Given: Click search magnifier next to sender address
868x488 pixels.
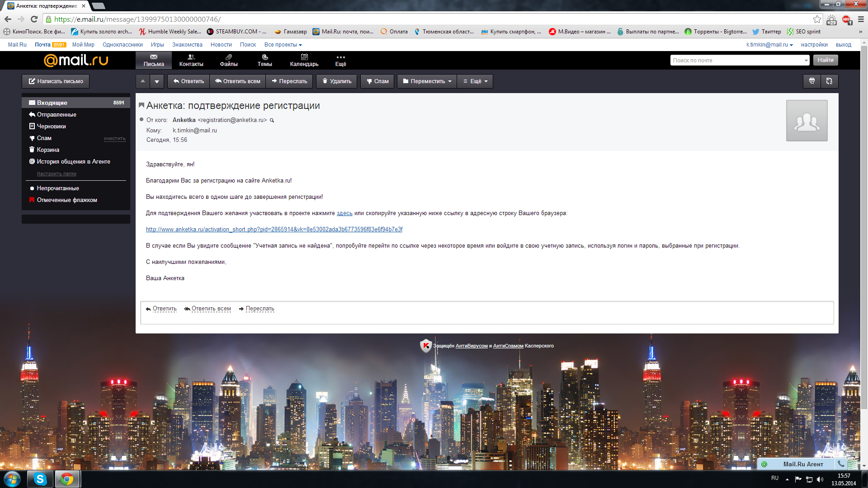Looking at the screenshot, I should (272, 120).
